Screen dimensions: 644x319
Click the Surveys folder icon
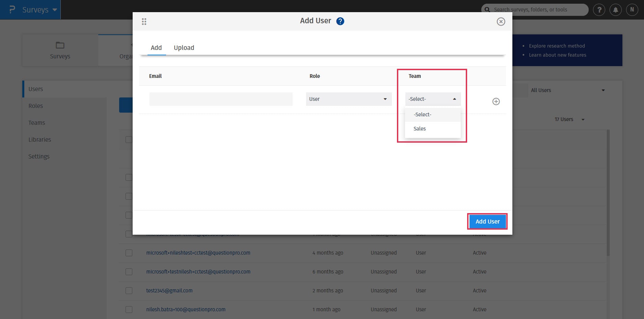coord(60,45)
